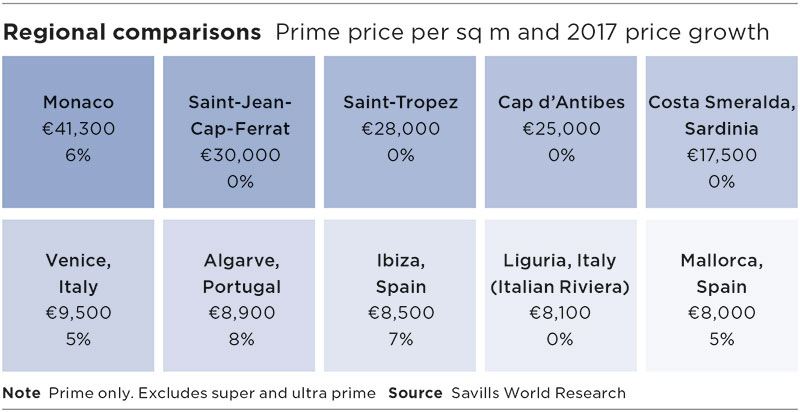Viewport: 800px width, 412px height.
Task: Click the Liguria, Italy (Italian Riviera) tile
Action: pyautogui.click(x=561, y=296)
